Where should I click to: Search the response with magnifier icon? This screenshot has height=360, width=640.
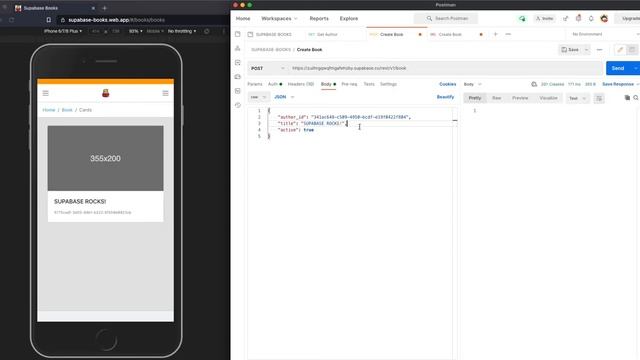636,98
